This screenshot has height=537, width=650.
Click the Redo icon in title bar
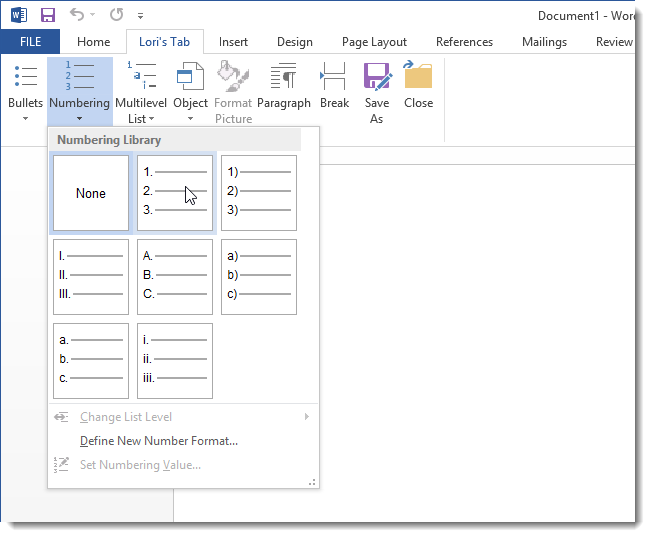(116, 15)
